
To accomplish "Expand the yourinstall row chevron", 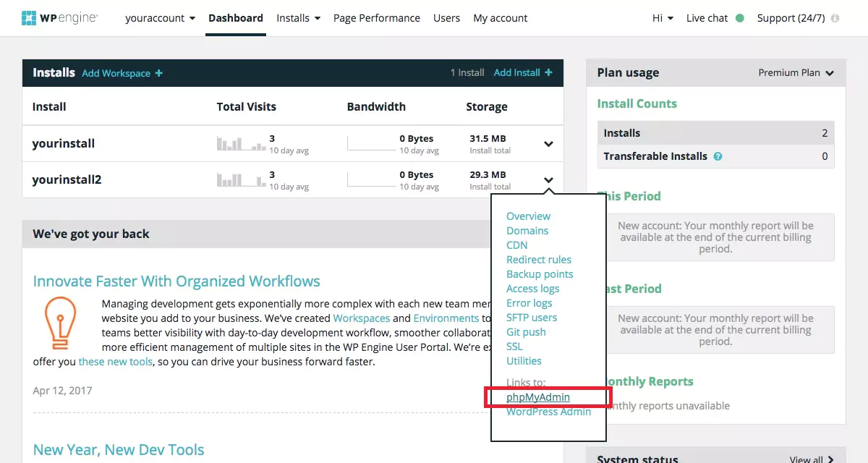I will [548, 144].
